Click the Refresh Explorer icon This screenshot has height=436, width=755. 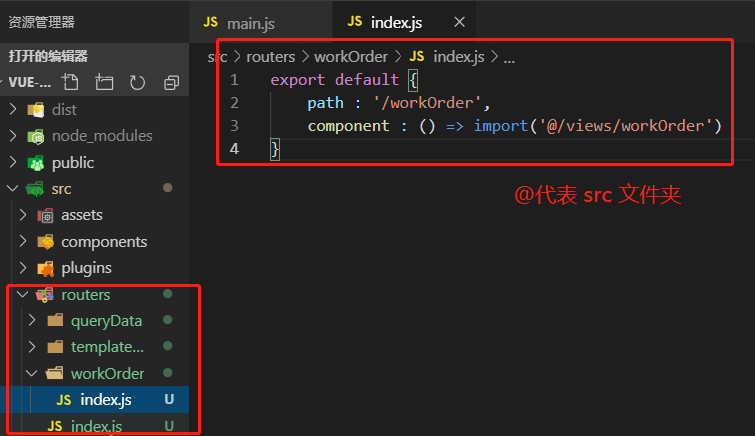click(x=137, y=82)
